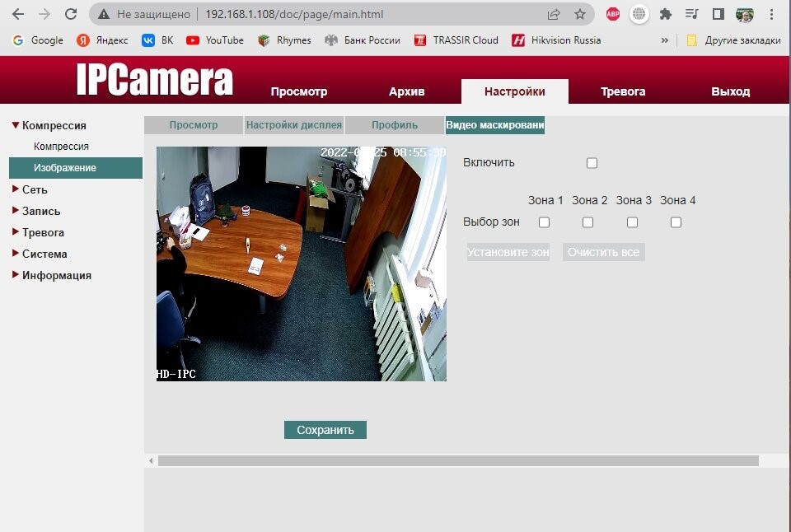Viewport: 791px width, 532px height.
Task: Click the Сохранить button
Action: pos(325,430)
